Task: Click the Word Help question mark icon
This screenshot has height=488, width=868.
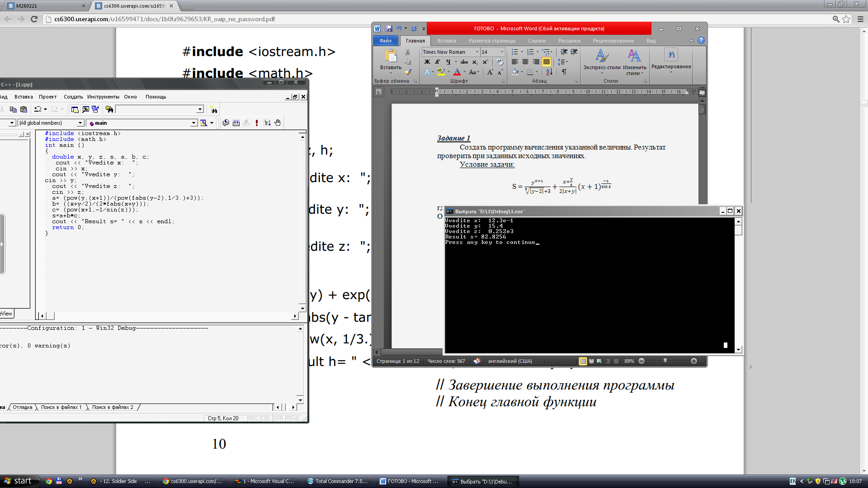Action: click(701, 40)
